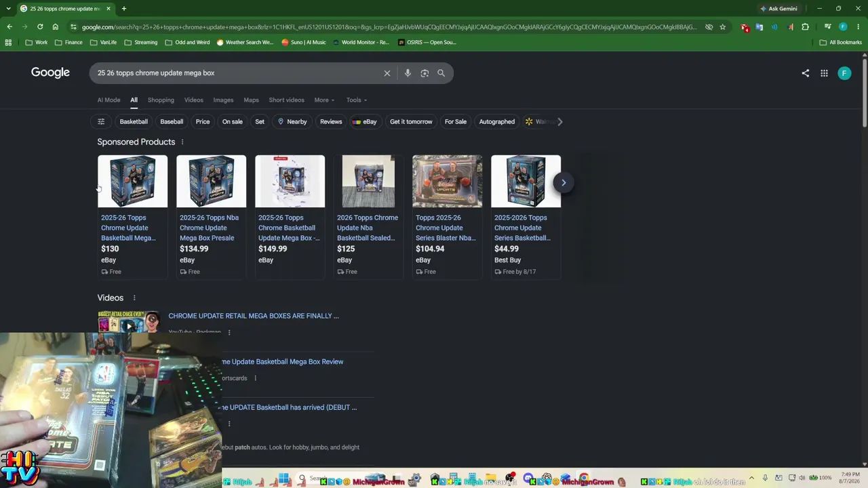Open the Autographed filter chip
The width and height of the screenshot is (868, 488).
point(497,122)
